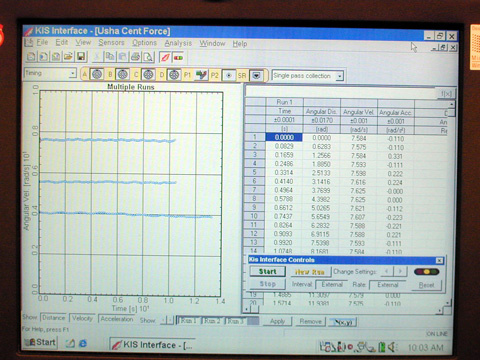
Task: Click the Remove button
Action: click(311, 322)
